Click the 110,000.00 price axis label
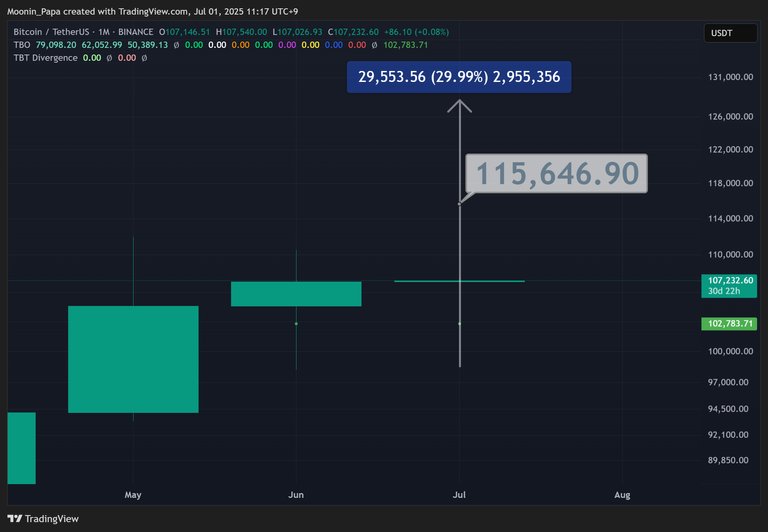 click(x=730, y=254)
